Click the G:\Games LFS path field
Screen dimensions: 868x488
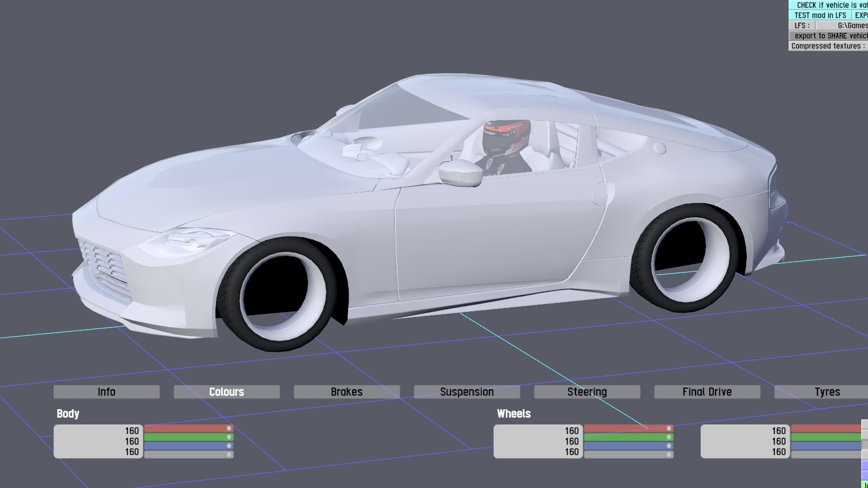pos(842,26)
